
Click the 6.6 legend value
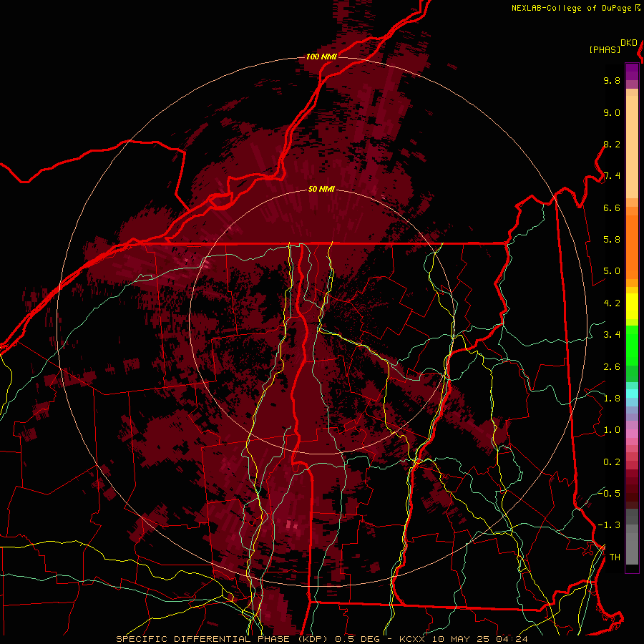click(612, 208)
